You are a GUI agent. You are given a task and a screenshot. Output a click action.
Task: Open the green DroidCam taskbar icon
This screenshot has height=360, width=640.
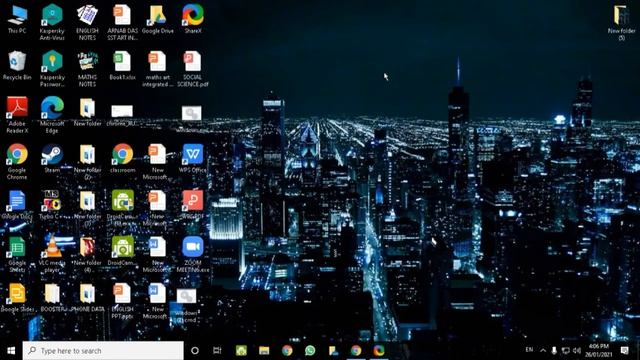(x=241, y=351)
